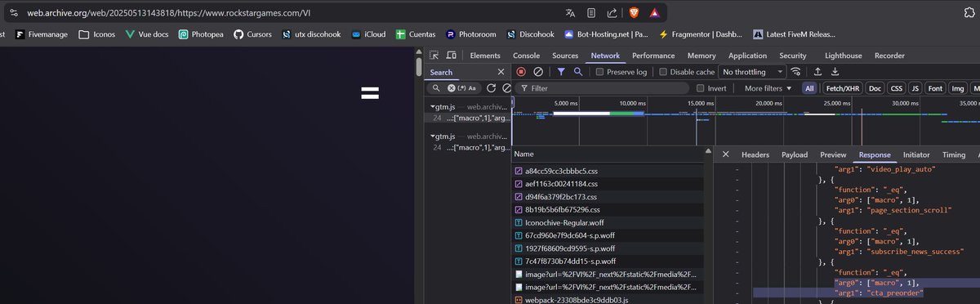The width and height of the screenshot is (980, 304).
Task: Switch to the Elements tab
Action: 485,56
